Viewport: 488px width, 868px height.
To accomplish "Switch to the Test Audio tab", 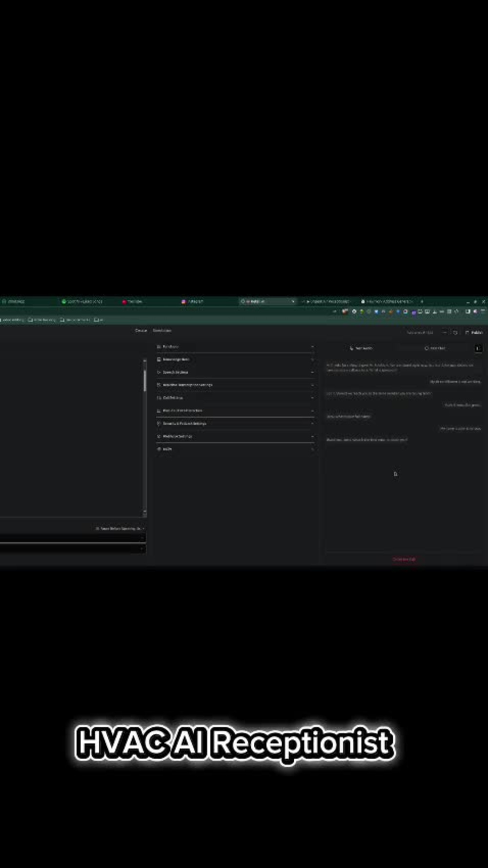I will [x=361, y=348].
